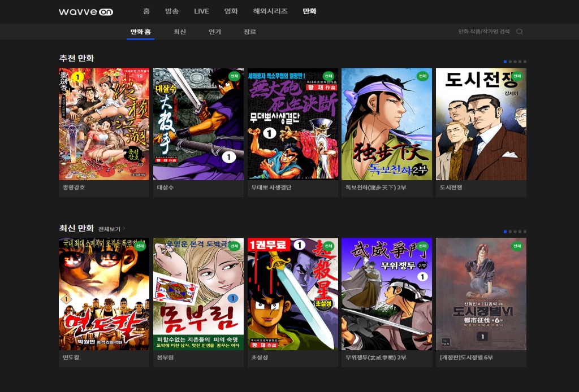Open the 면도칼 comic cover

(104, 294)
